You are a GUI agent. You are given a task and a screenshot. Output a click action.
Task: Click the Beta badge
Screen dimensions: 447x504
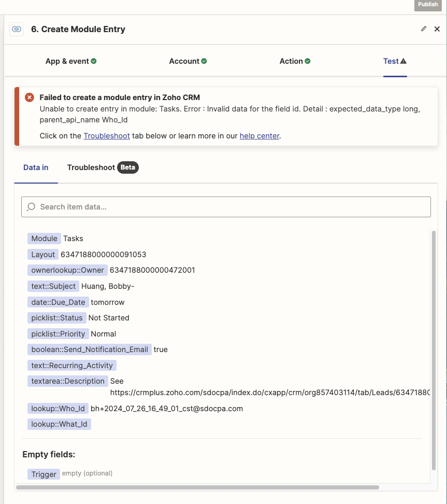click(128, 167)
